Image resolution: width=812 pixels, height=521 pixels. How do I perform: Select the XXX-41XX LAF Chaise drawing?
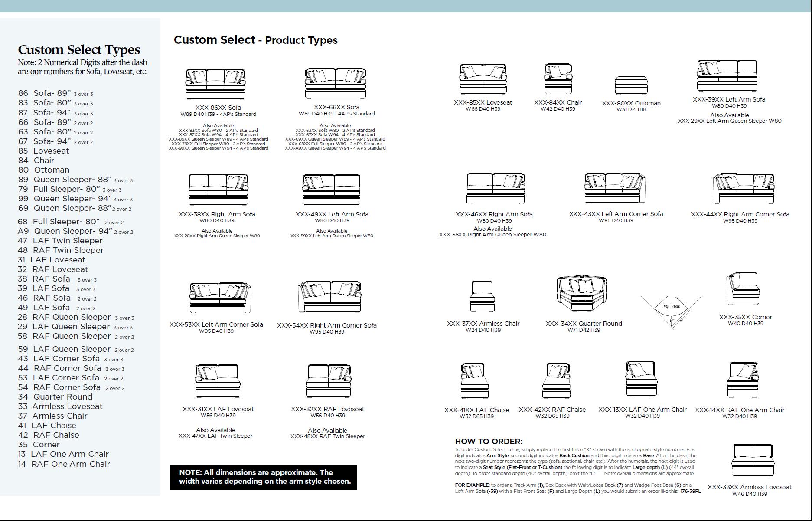(474, 381)
